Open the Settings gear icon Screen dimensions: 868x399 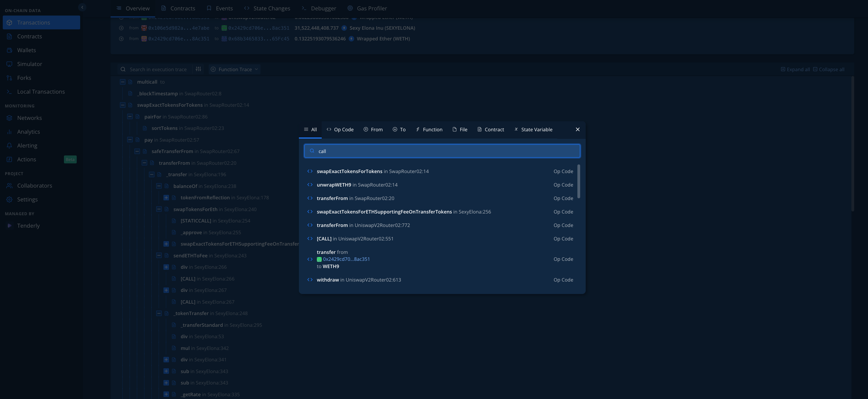click(x=9, y=199)
